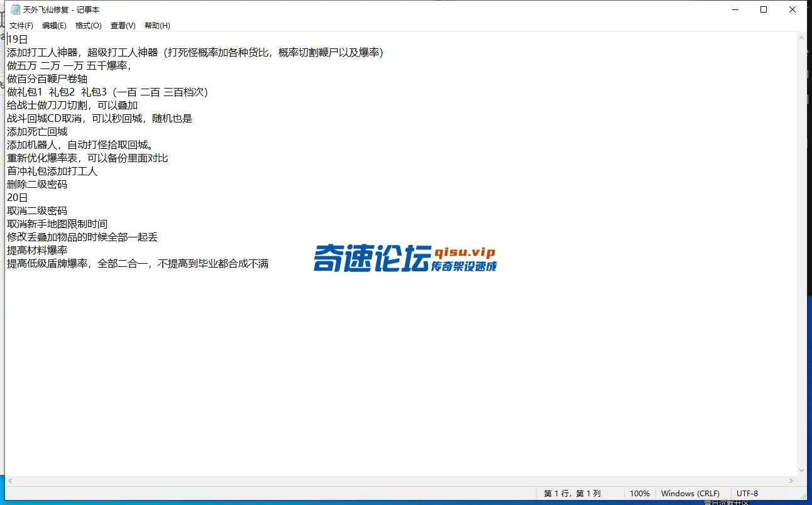Click the line '提高材料爆率'
Image resolution: width=812 pixels, height=505 pixels.
(37, 250)
